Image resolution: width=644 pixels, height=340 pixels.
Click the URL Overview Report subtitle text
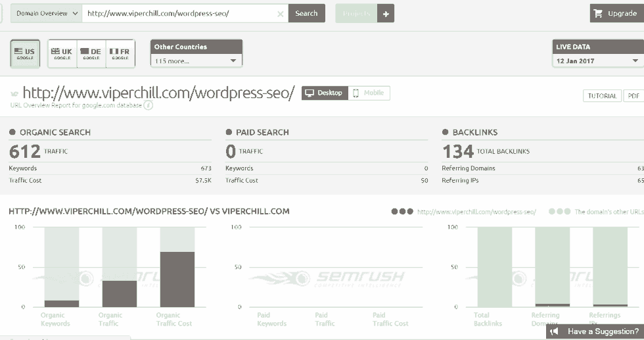tap(76, 105)
